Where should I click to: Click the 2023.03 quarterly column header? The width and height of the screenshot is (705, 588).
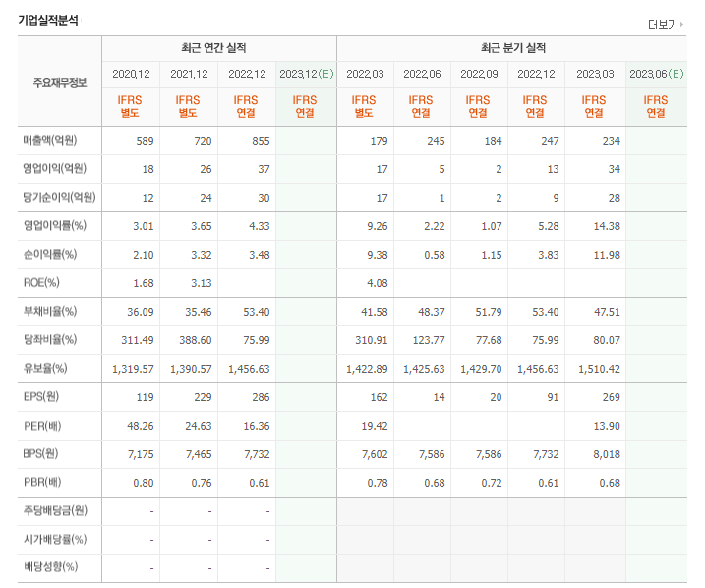pos(595,74)
